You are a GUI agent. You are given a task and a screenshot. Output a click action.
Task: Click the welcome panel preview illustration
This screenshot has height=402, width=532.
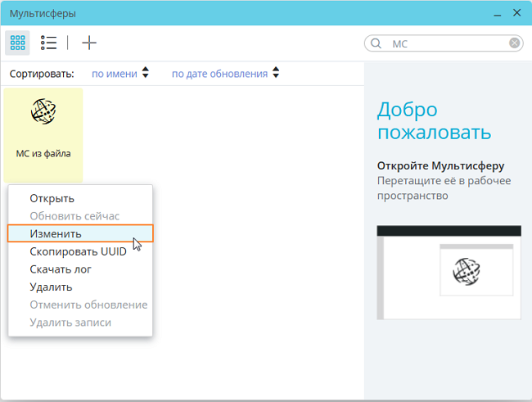[x=449, y=273]
